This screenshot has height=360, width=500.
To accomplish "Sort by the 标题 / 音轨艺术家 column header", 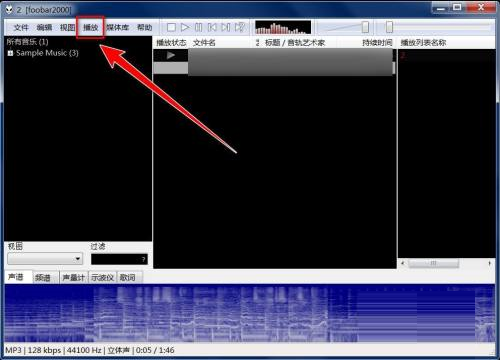I will [295, 43].
